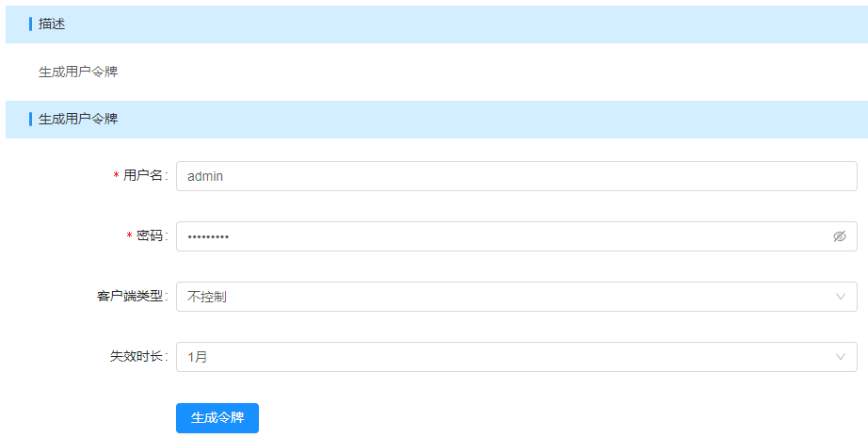This screenshot has width=868, height=437.
Task: Click into the 密码 password field
Action: click(x=508, y=236)
